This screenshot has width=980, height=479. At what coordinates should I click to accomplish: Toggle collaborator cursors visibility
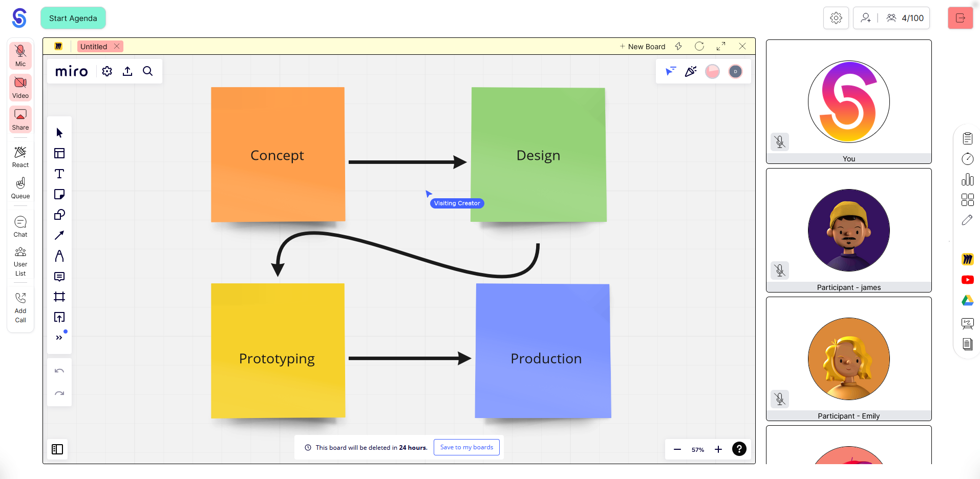(x=671, y=71)
